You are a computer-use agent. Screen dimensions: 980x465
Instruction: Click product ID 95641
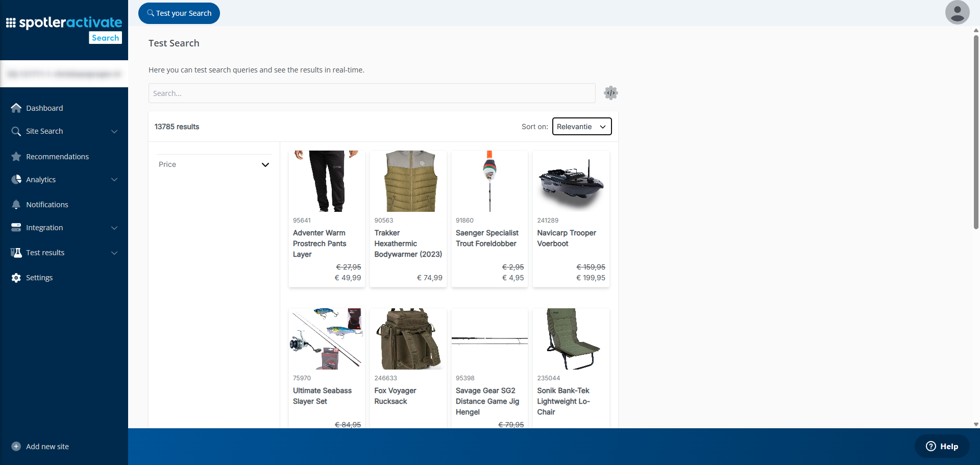[x=302, y=221]
